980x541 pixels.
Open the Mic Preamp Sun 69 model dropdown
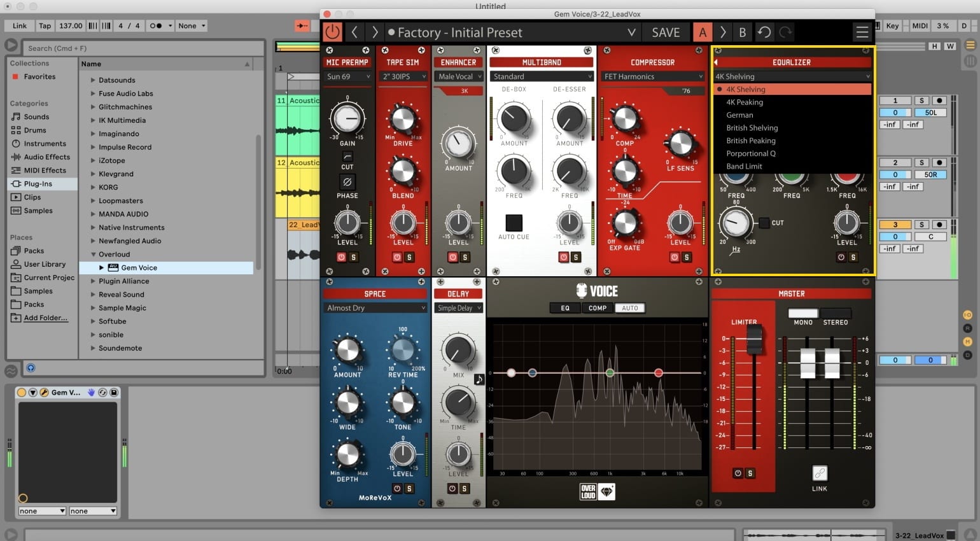point(348,76)
